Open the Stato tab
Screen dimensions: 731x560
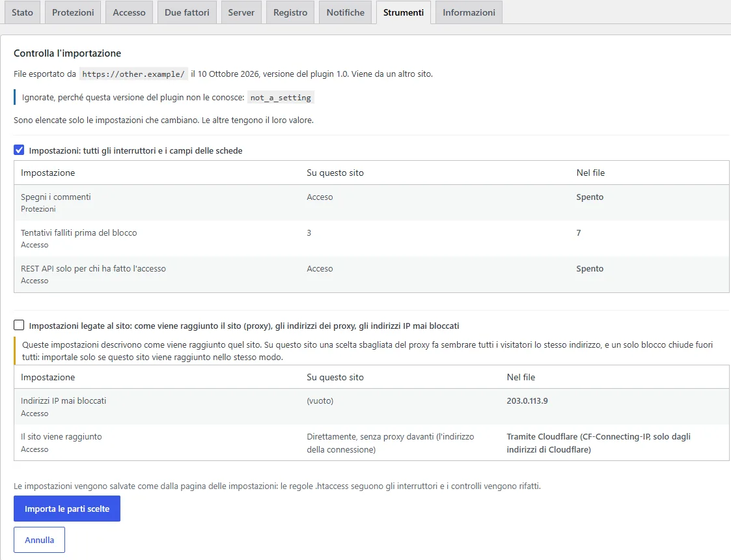[22, 12]
